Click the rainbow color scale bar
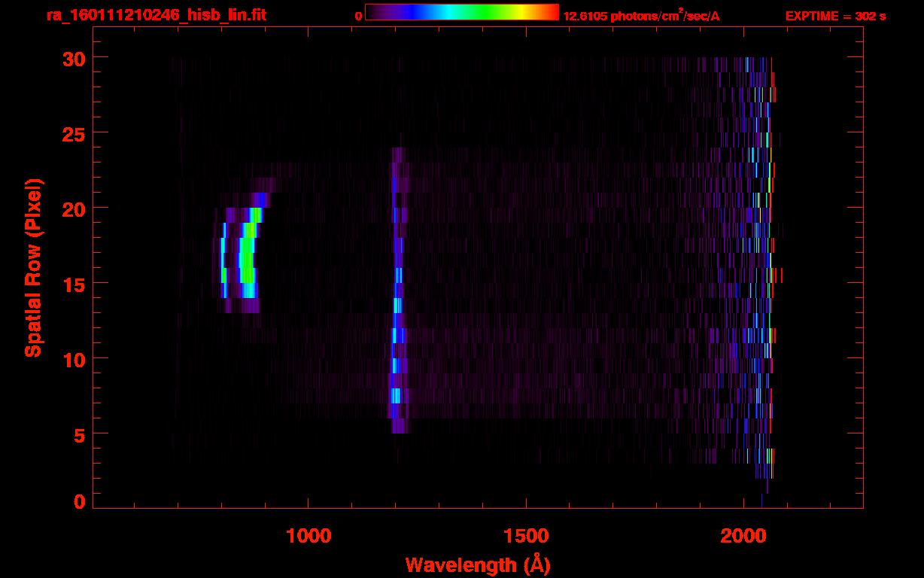The image size is (924, 578). [462, 12]
